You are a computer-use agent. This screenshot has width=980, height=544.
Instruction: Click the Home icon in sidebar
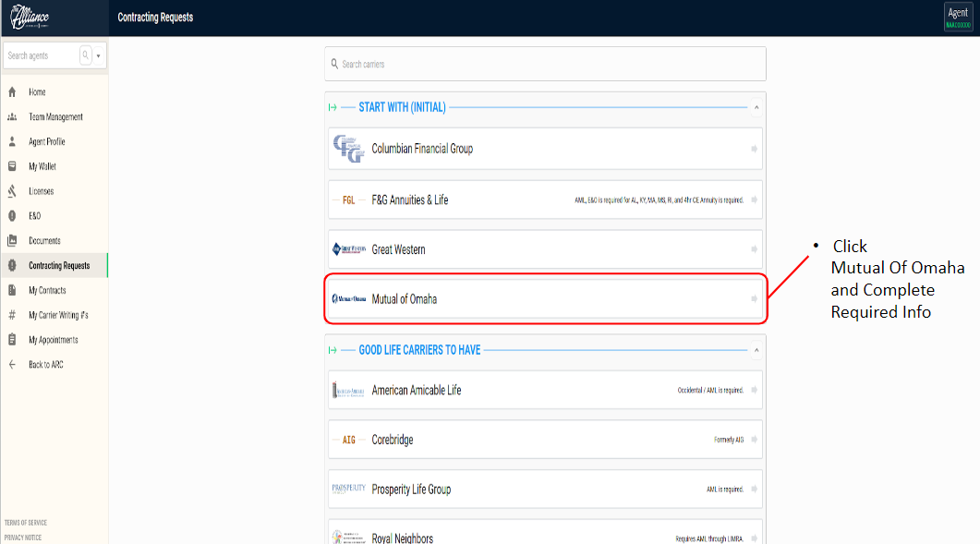tap(12, 92)
